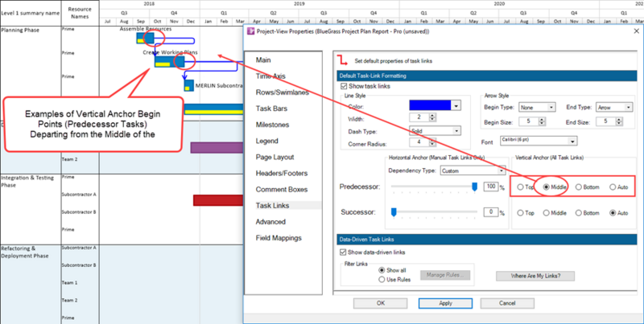
Task: Open the Task Bars tab
Action: (x=271, y=109)
